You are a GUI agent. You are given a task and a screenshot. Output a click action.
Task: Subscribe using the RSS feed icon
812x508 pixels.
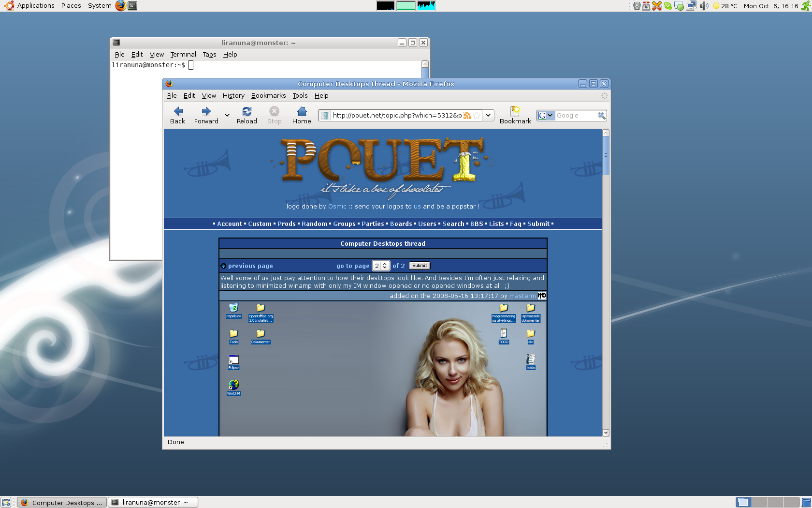point(467,115)
